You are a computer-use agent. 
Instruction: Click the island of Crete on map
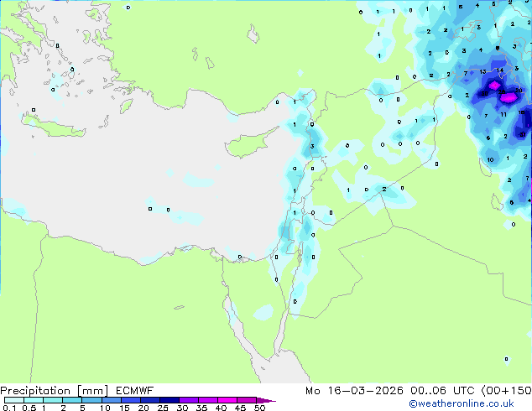[x=53, y=126]
